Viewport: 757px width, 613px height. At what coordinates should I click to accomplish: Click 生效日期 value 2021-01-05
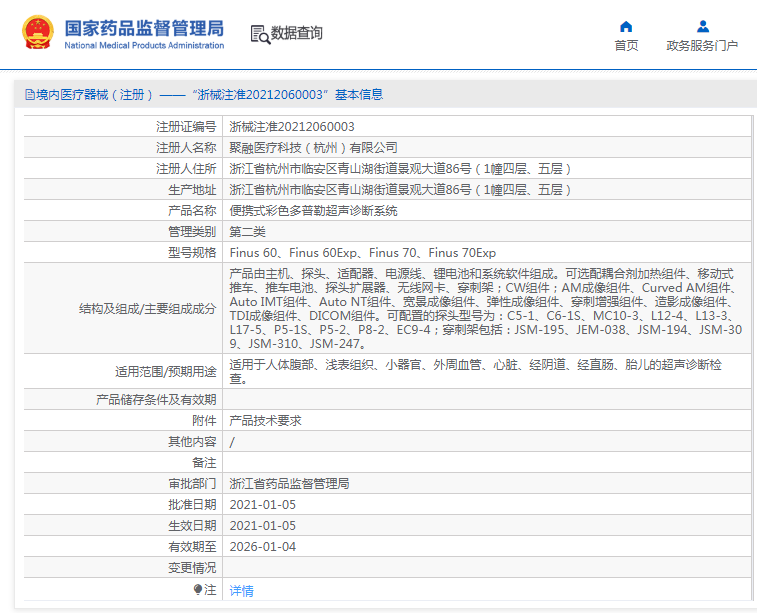coord(263,526)
